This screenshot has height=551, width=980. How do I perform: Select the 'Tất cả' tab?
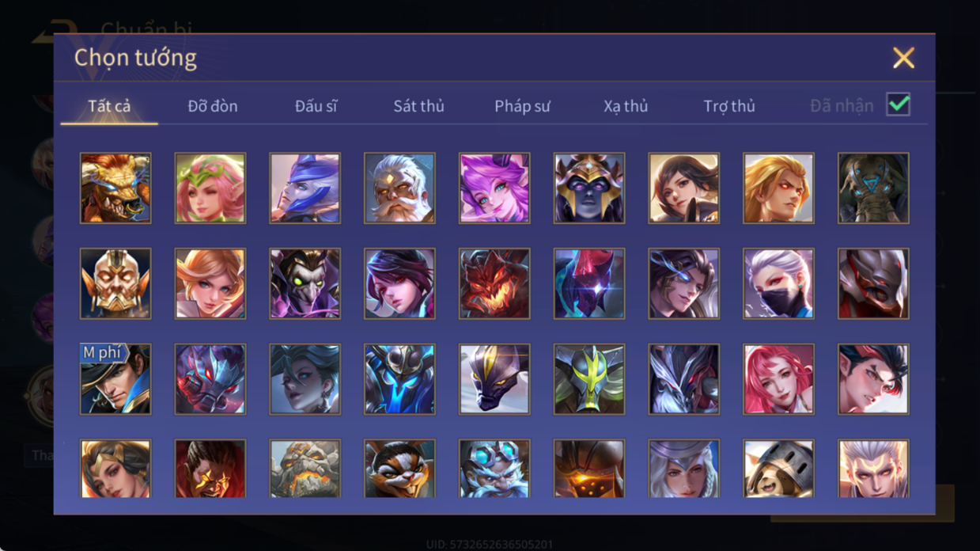click(x=109, y=106)
